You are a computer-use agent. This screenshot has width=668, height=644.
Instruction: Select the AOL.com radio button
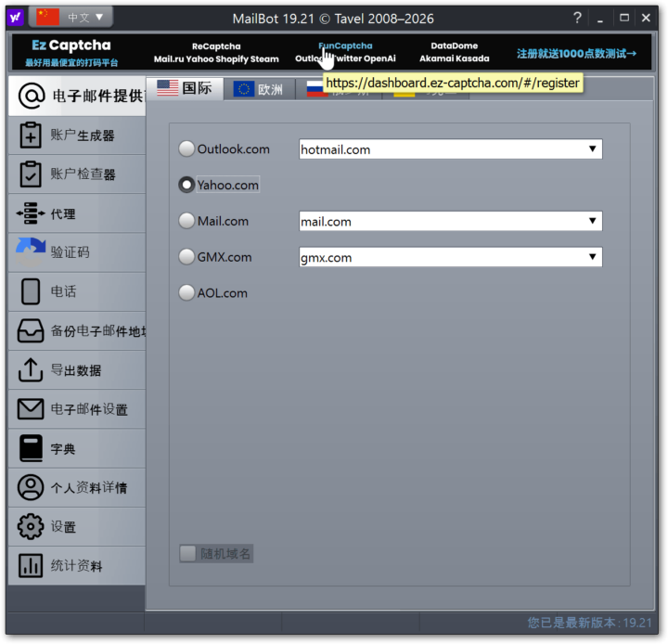(186, 293)
